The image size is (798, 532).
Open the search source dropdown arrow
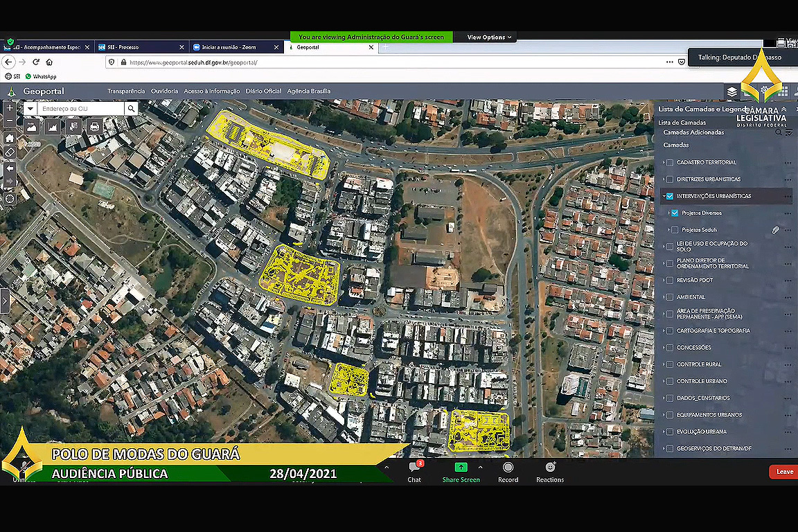[x=30, y=109]
